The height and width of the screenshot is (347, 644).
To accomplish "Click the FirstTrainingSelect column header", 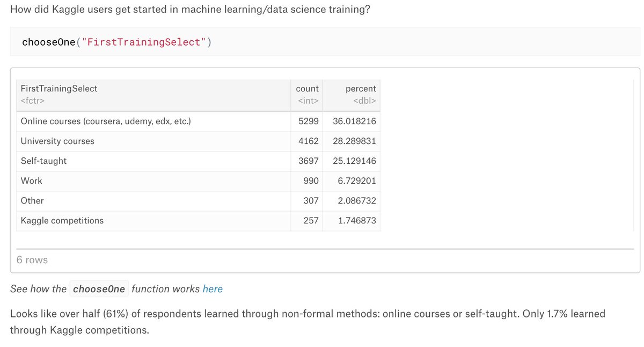I will click(x=59, y=89).
